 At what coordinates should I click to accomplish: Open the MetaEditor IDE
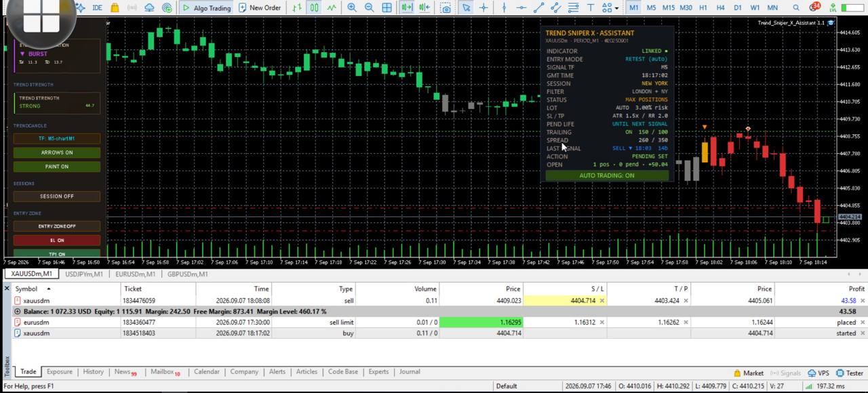point(97,7)
